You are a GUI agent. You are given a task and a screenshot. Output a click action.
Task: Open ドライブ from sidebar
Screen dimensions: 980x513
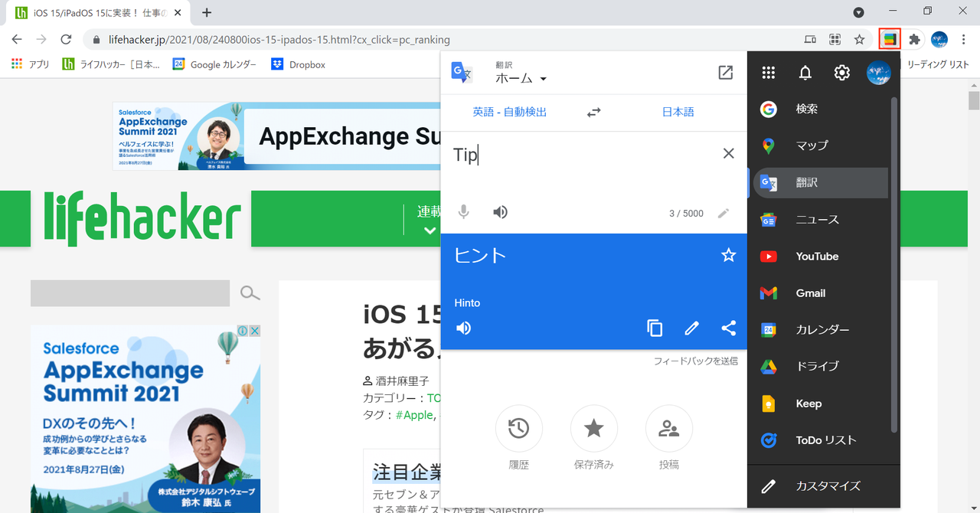821,367
